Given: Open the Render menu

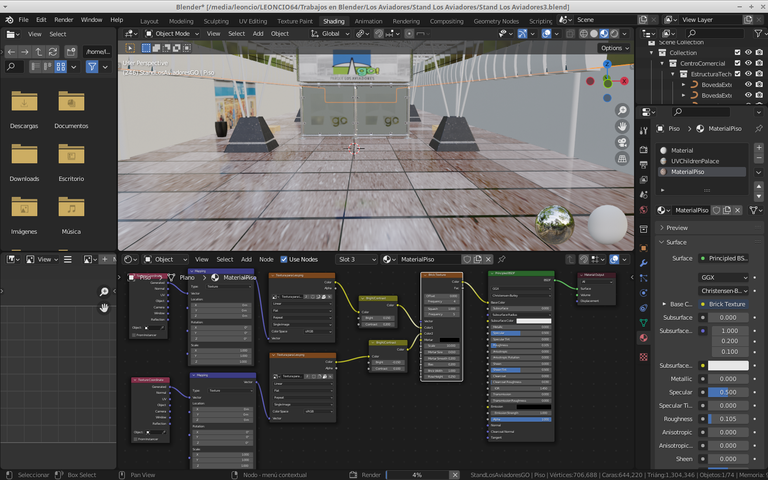Looking at the screenshot, I should pyautogui.click(x=64, y=20).
